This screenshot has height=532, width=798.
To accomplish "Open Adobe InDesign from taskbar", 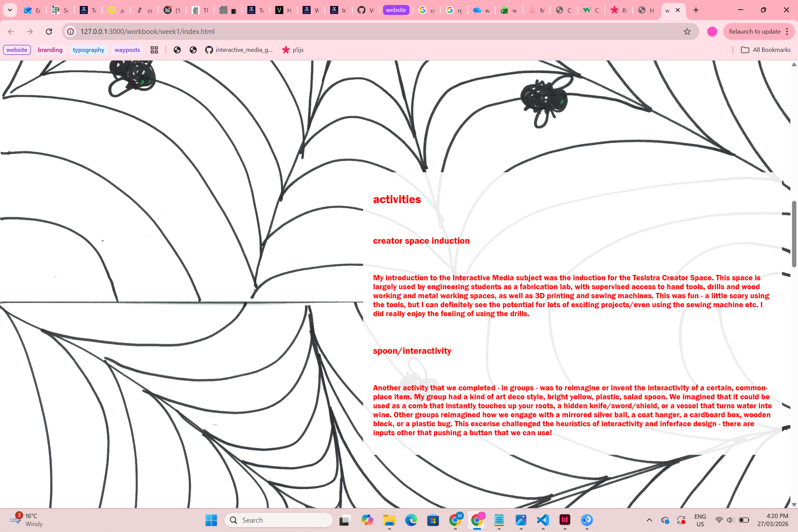I will (x=565, y=520).
